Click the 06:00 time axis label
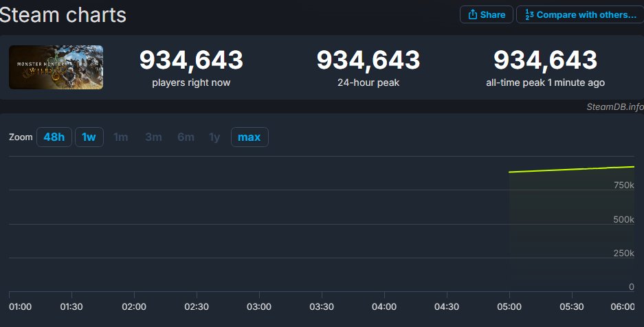Image resolution: width=644 pixels, height=327 pixels. click(x=623, y=307)
